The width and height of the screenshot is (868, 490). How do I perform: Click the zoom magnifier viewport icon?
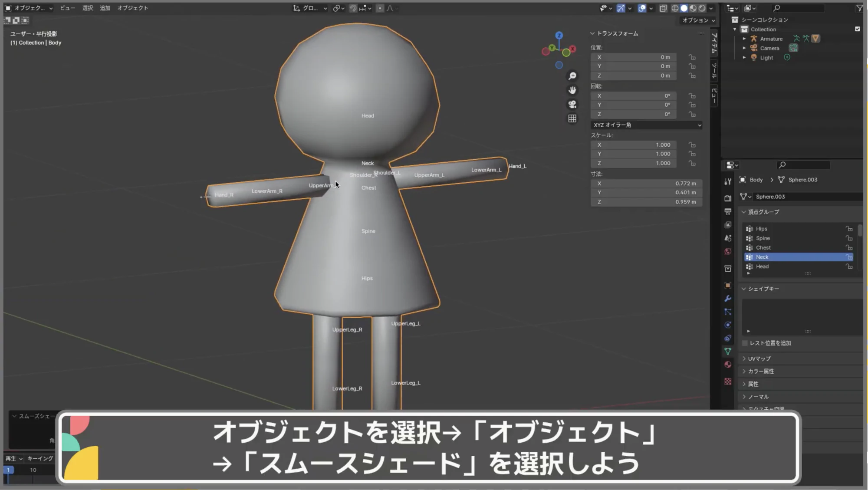[572, 76]
